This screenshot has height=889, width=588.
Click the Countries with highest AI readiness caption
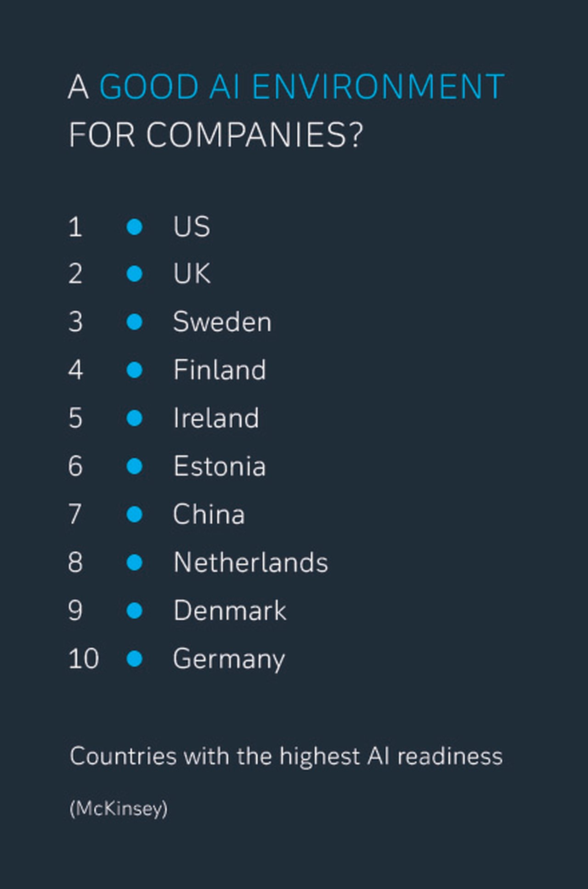coord(286,757)
